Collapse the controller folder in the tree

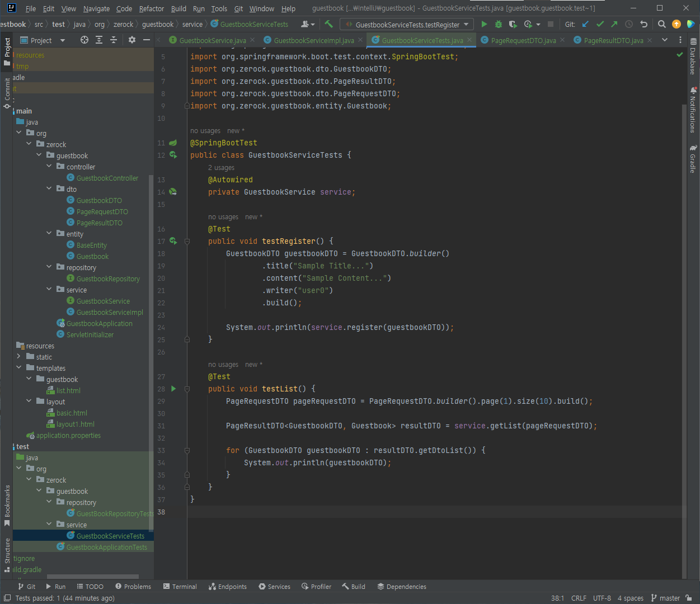(49, 166)
